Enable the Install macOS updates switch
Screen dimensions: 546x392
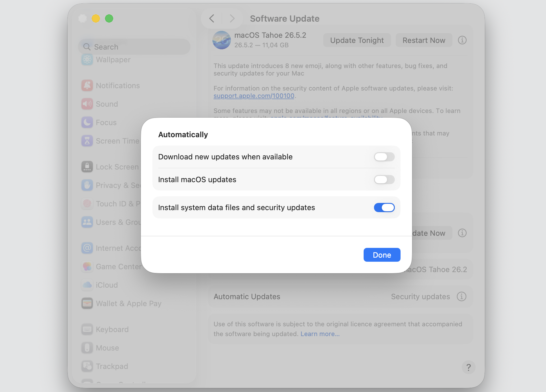pyautogui.click(x=384, y=180)
